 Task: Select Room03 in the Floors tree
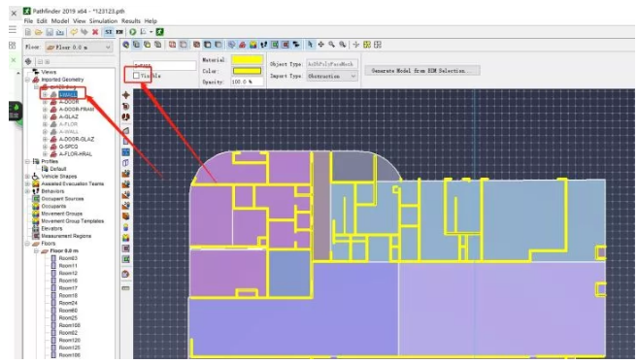click(68, 258)
